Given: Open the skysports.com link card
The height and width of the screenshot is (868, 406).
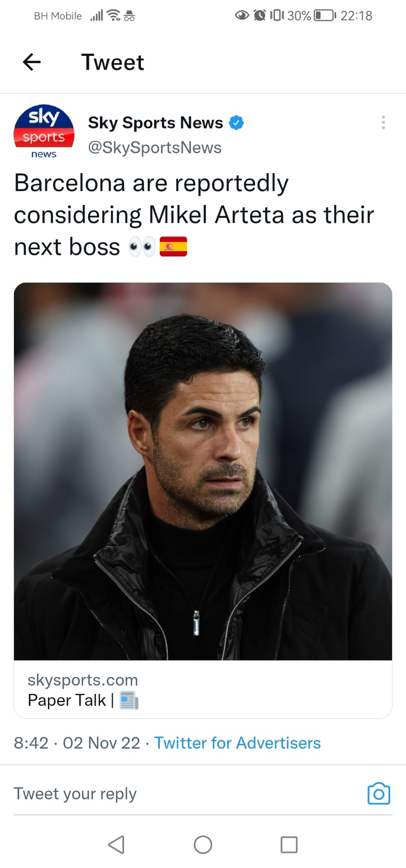Looking at the screenshot, I should 203,690.
